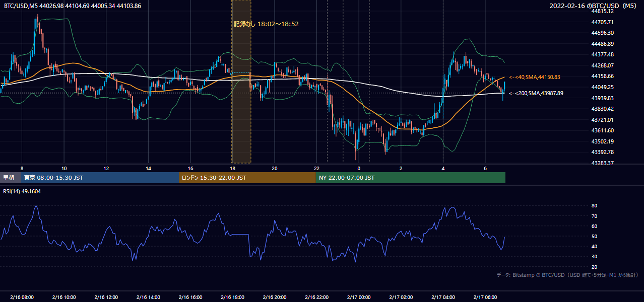Click price axis value 43939.83
Screen dimensions: 644x302
tap(603, 98)
